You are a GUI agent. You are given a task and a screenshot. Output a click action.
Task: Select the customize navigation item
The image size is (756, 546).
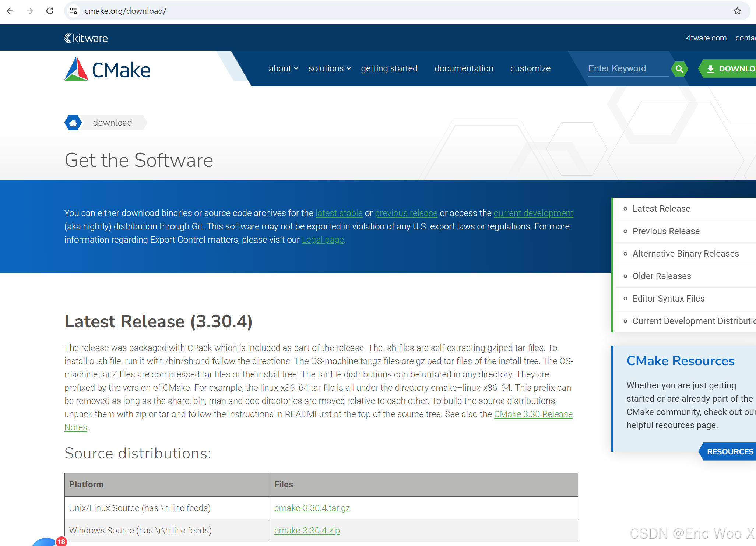pos(530,68)
